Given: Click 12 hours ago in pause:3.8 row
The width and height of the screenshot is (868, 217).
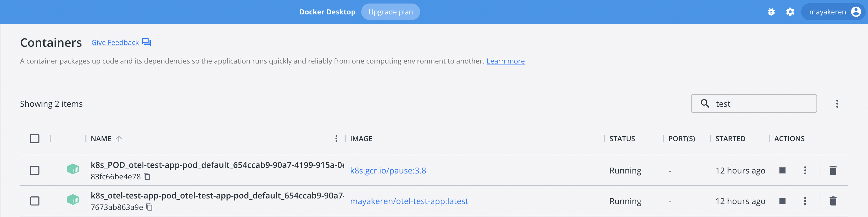Looking at the screenshot, I should point(740,171).
